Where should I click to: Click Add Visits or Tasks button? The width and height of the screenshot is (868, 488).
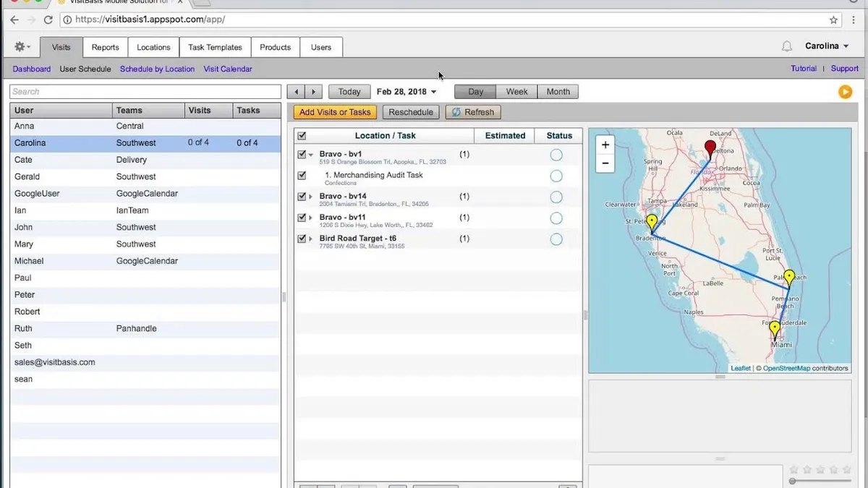point(335,112)
